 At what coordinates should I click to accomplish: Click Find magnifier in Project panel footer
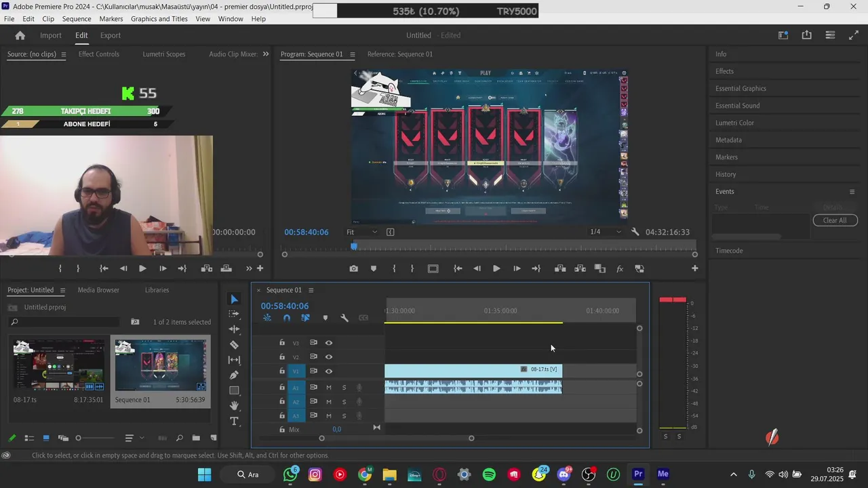(180, 438)
